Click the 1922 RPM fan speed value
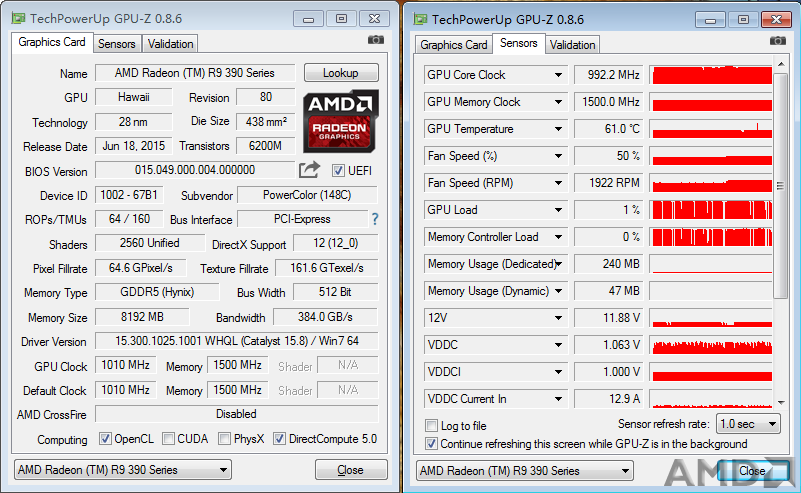The image size is (801, 493). (x=608, y=183)
